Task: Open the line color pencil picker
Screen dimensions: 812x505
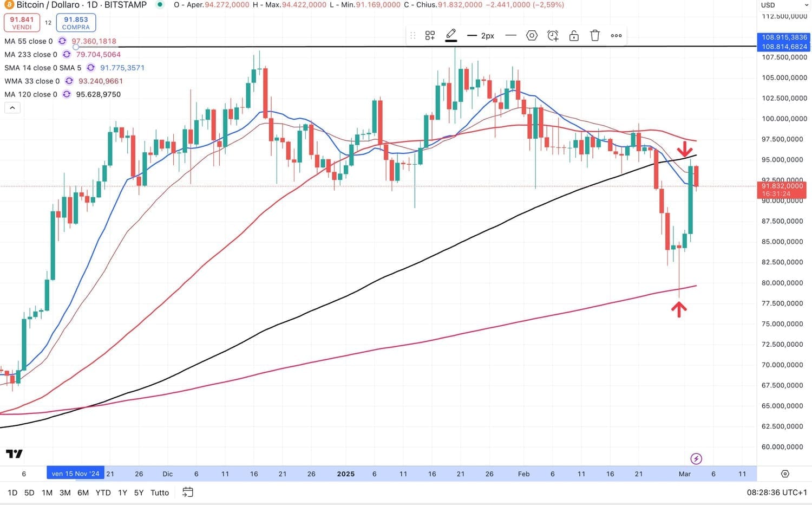Action: [x=451, y=36]
